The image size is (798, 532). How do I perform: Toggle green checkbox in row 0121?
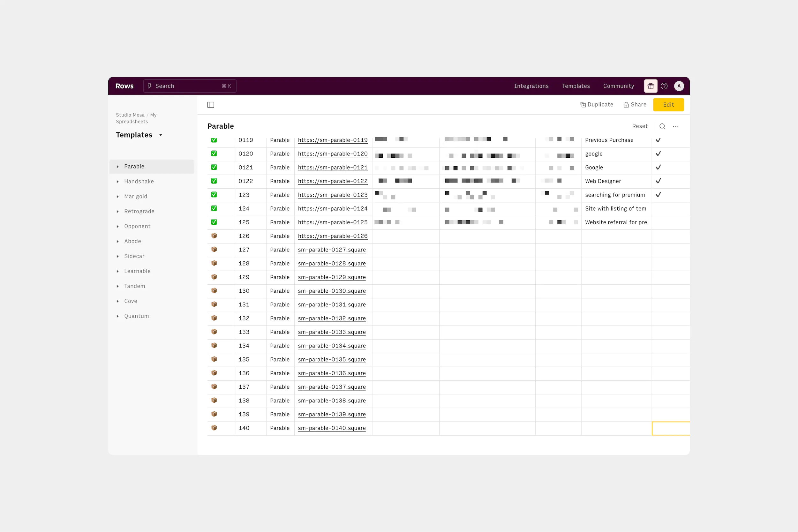214,167
